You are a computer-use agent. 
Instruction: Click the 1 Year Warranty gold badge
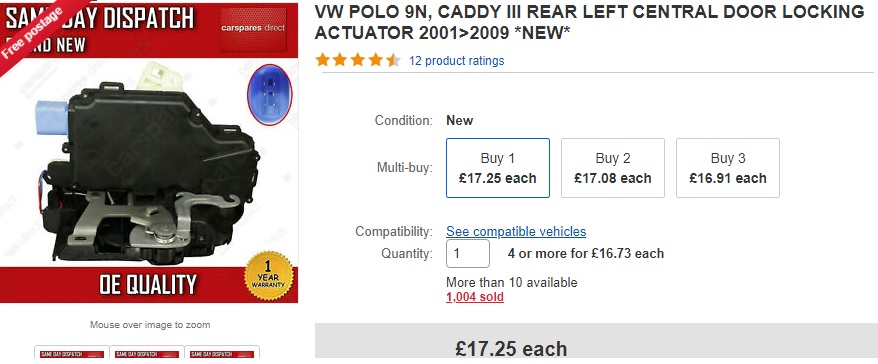click(x=269, y=276)
